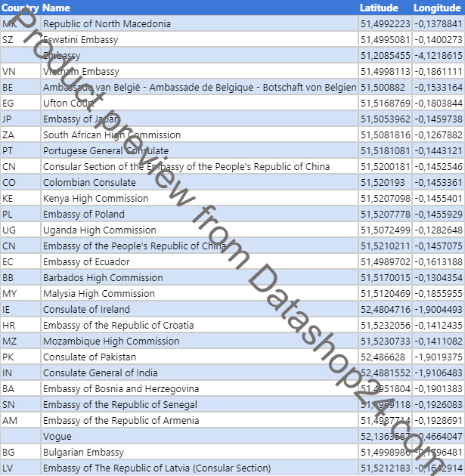Select the 'Eswatini Embassy' name cell
This screenshot has height=476, width=465.
coord(200,39)
